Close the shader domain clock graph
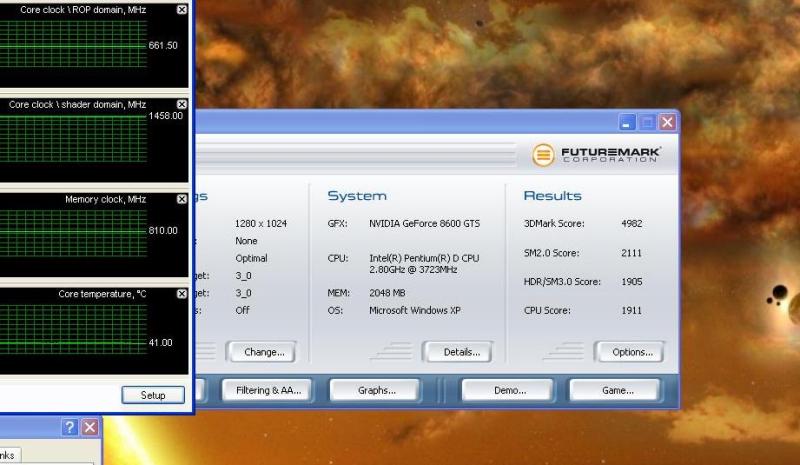This screenshot has height=465, width=800. [182, 104]
